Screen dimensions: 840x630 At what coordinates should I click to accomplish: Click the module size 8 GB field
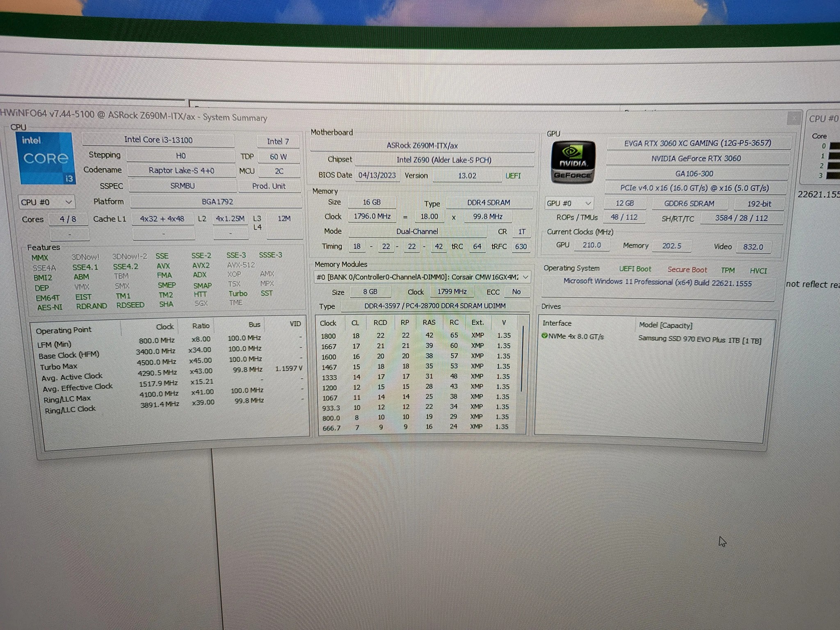[x=370, y=292]
